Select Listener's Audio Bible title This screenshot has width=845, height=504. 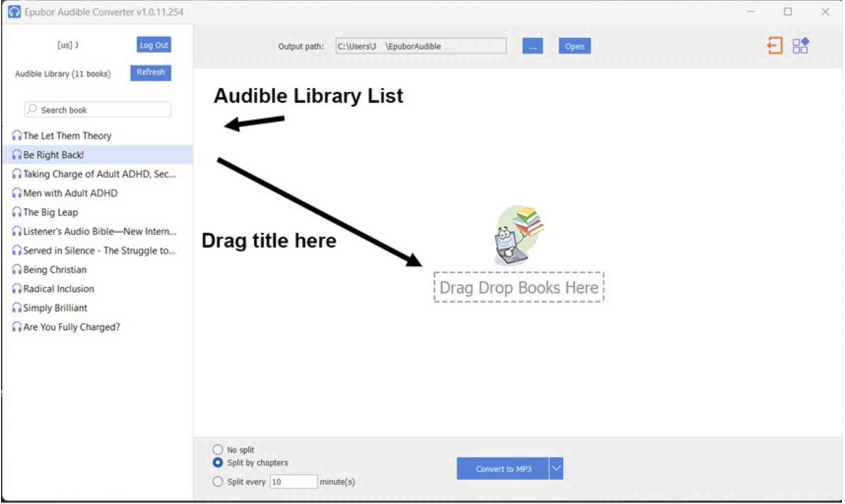tap(100, 231)
